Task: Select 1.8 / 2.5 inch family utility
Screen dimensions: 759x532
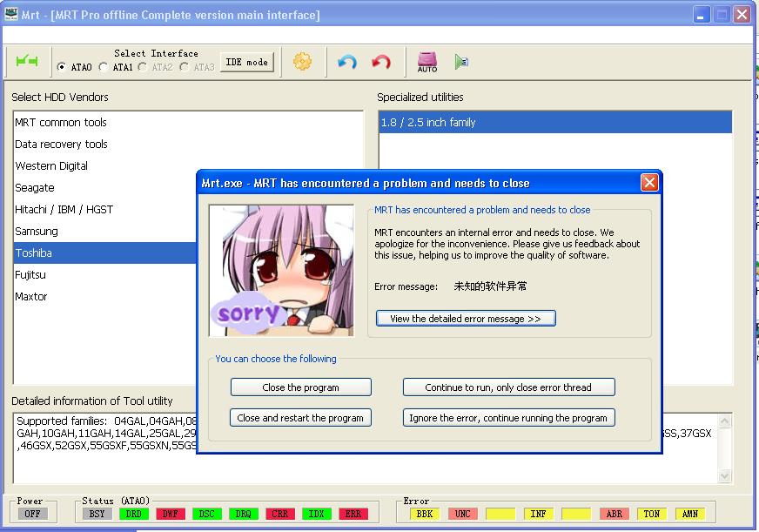Action: 555,123
